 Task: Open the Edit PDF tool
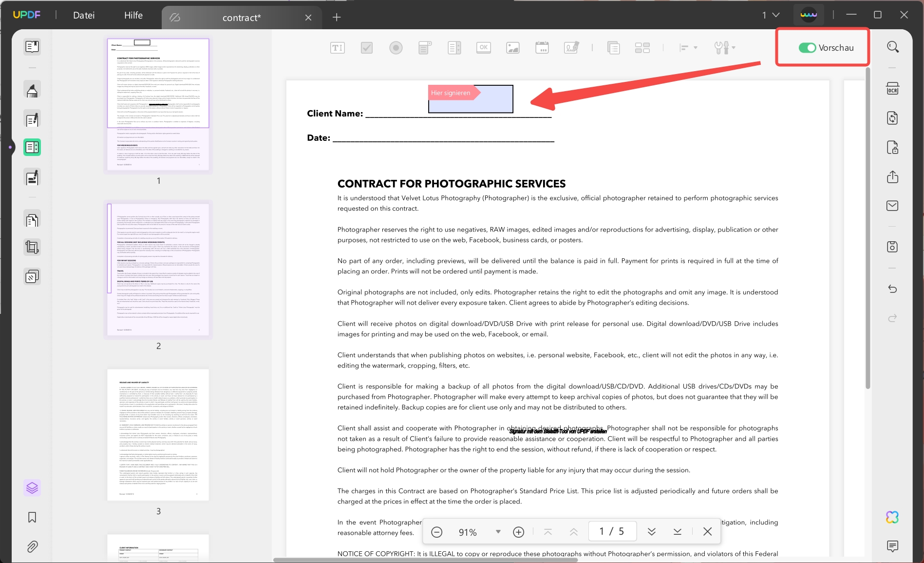[x=32, y=119]
